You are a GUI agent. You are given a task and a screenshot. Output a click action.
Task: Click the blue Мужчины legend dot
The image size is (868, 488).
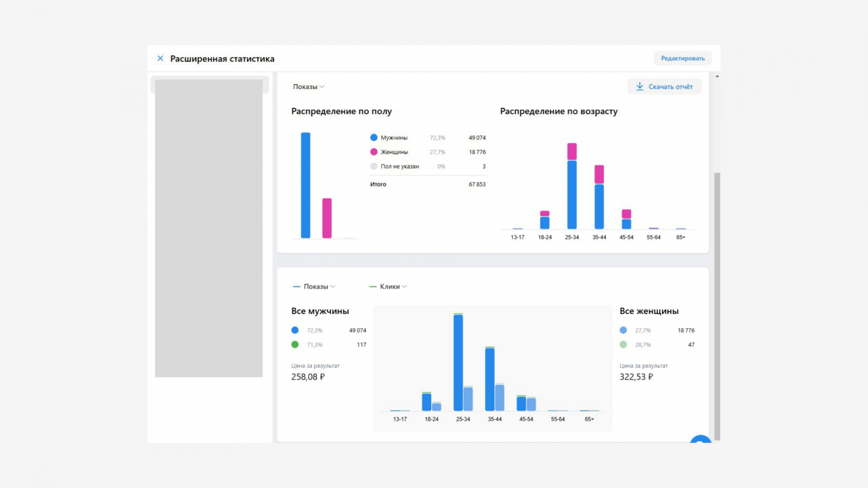(x=374, y=138)
